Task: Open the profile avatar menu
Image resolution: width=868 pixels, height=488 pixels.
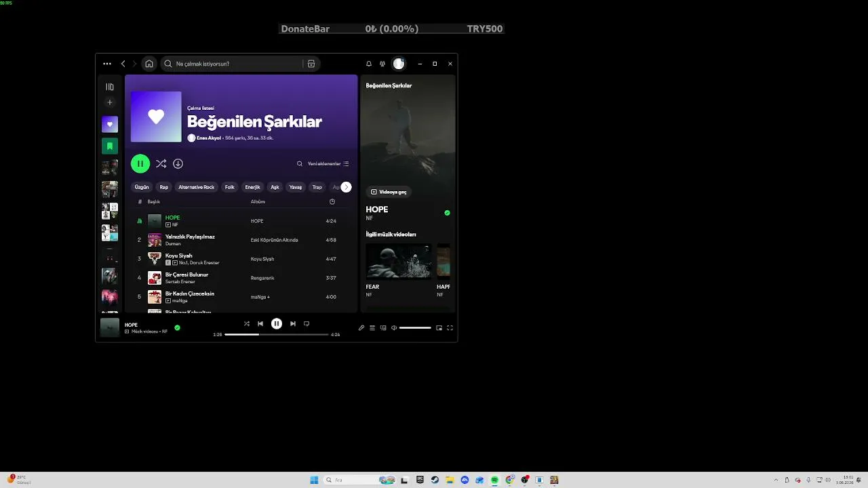Action: pos(399,64)
